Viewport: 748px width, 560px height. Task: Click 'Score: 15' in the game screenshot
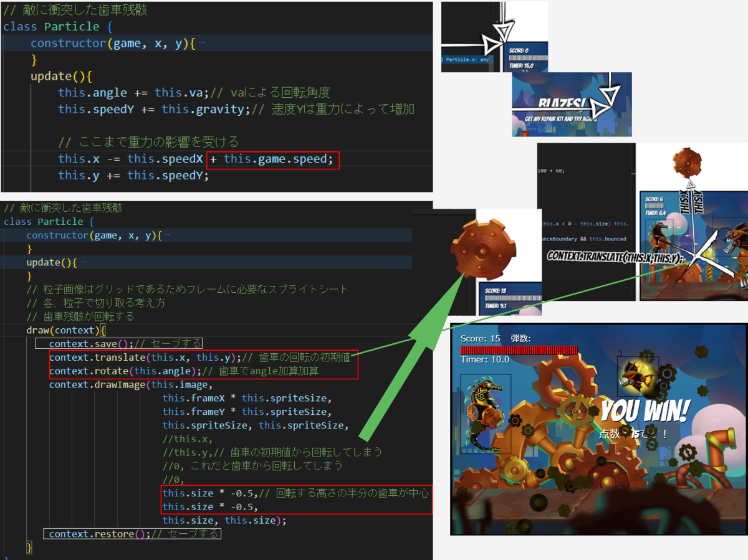[x=481, y=338]
